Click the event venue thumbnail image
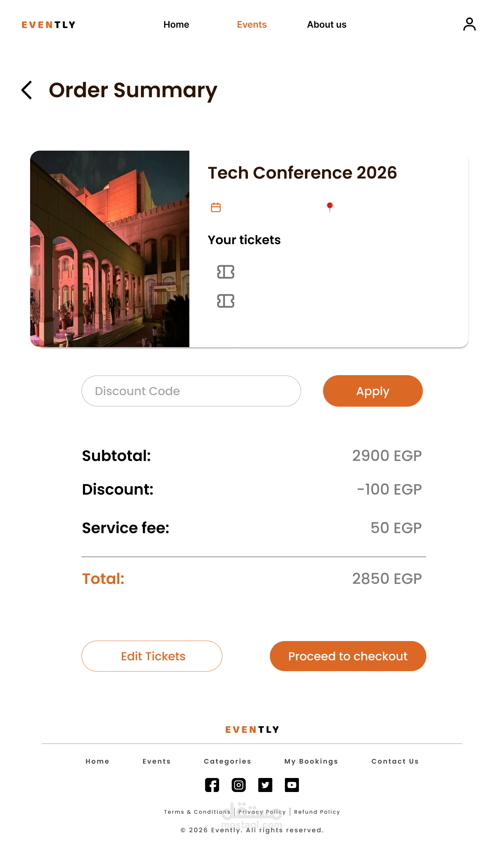 (110, 249)
